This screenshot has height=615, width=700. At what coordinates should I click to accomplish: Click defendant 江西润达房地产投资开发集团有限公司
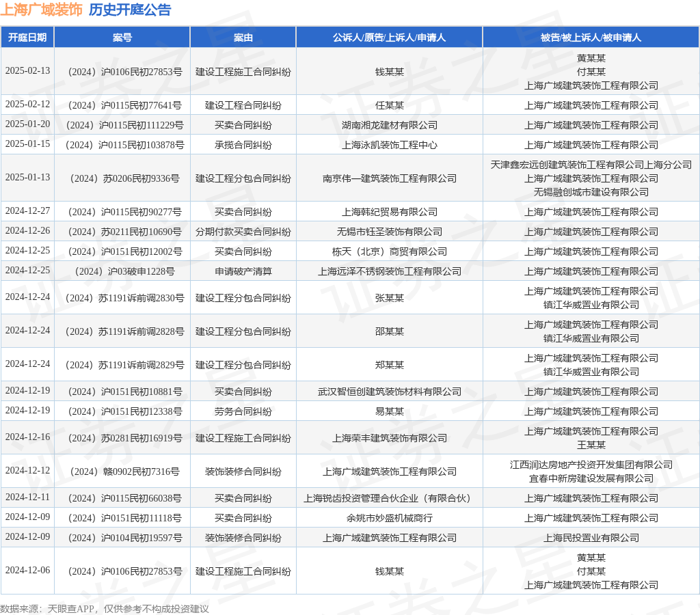(x=591, y=465)
